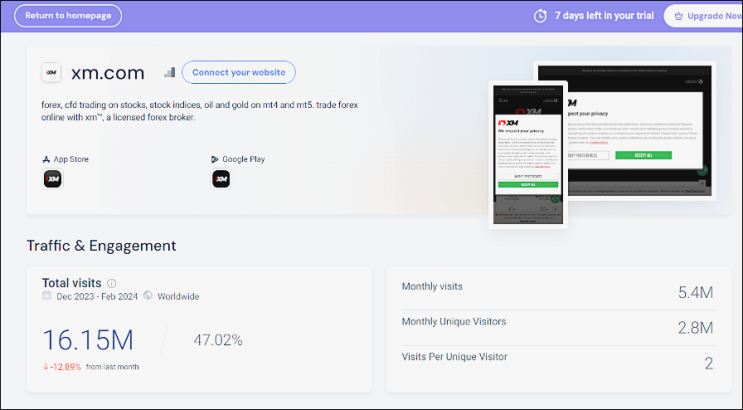Open the desktop site preview thumbnail

point(641,130)
